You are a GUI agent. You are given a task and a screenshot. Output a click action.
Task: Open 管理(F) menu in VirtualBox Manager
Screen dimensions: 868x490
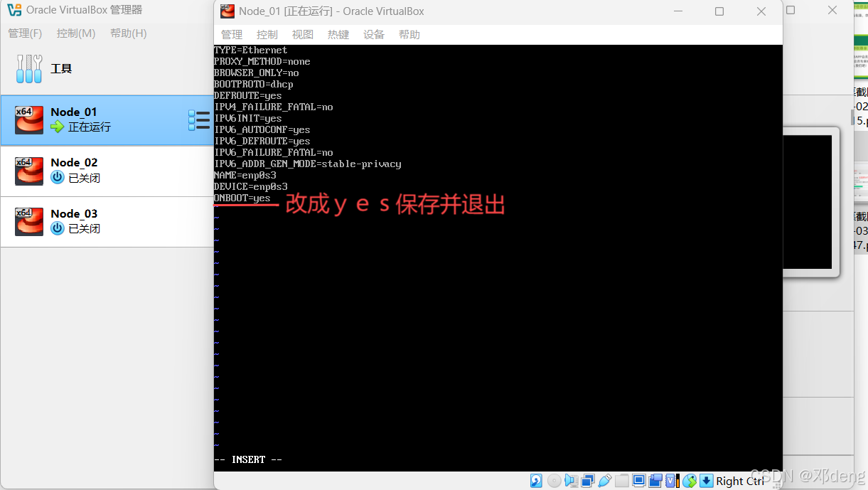25,33
